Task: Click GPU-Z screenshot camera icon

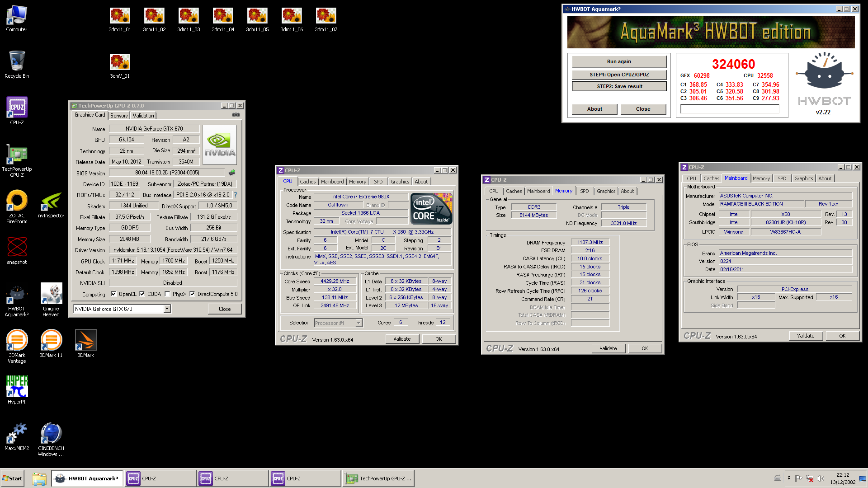Action: click(x=236, y=115)
